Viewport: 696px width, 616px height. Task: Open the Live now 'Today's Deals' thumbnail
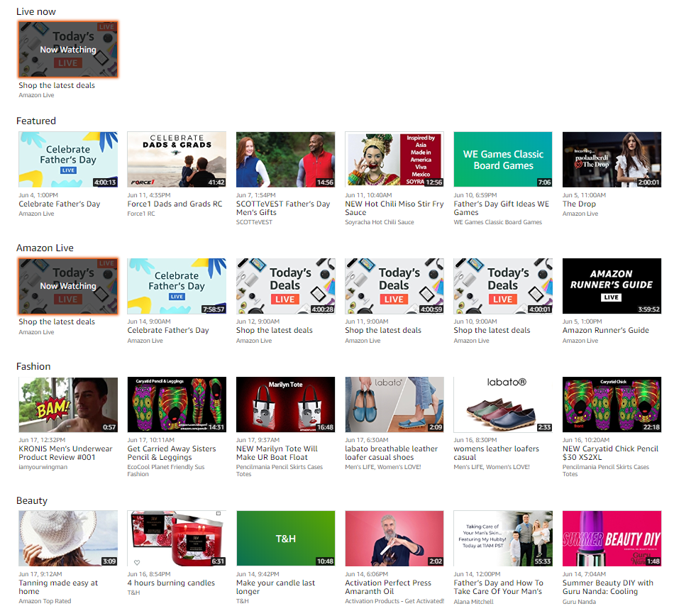click(68, 49)
